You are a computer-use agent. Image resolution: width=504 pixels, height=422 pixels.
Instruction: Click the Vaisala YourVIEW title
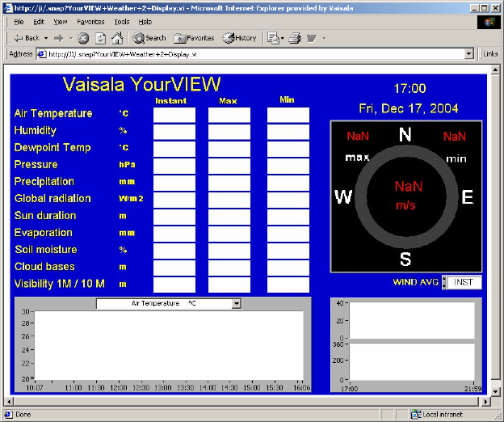(141, 84)
